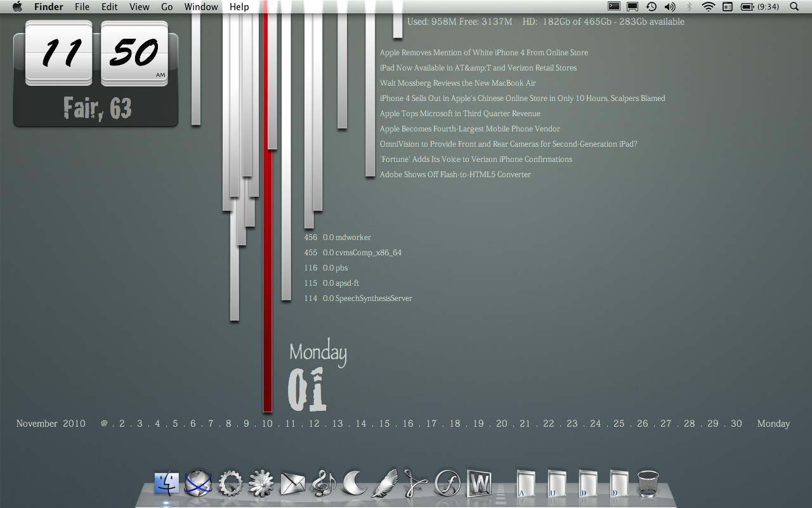Open the dock stack labeled A
This screenshot has width=812, height=508.
526,483
